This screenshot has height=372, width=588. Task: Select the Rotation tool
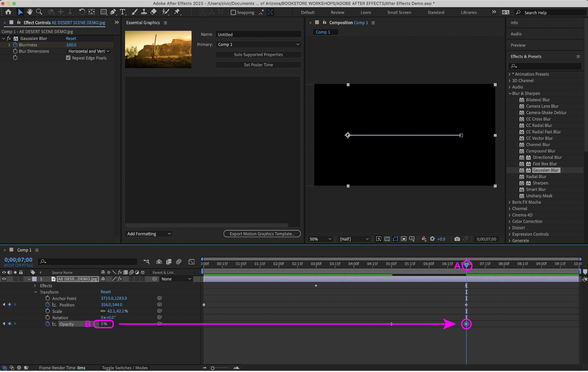pos(82,12)
